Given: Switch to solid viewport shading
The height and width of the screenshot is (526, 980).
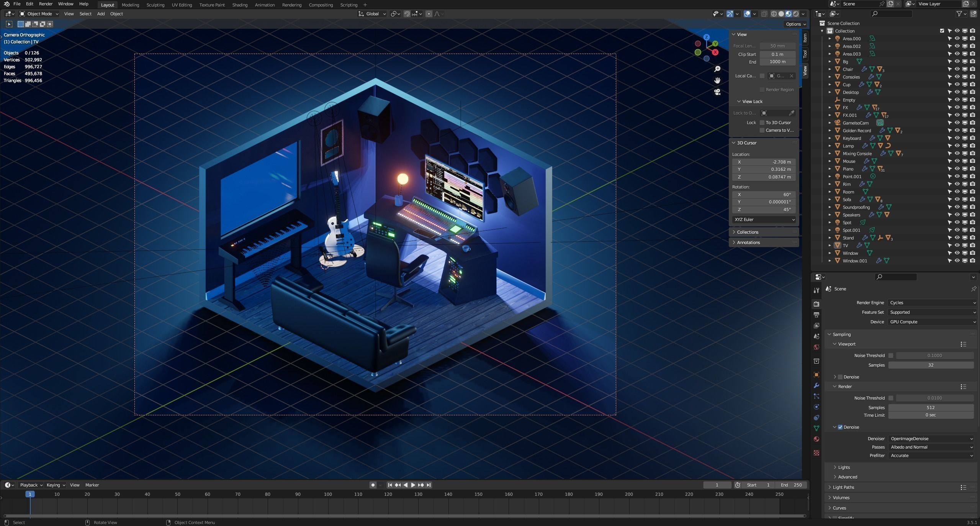Looking at the screenshot, I should [x=781, y=14].
